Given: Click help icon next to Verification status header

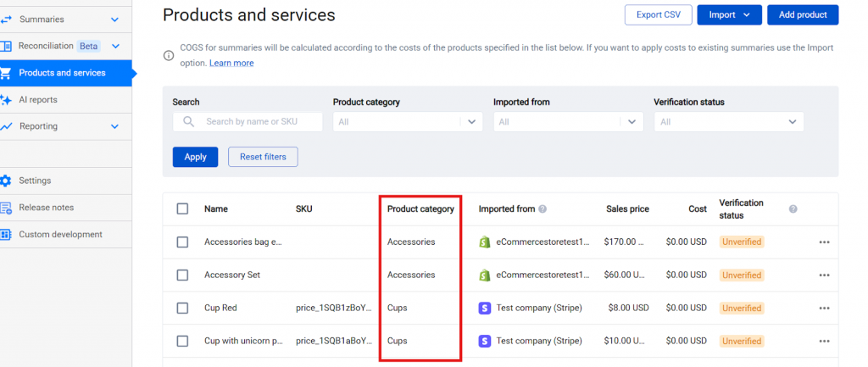Looking at the screenshot, I should 793,209.
